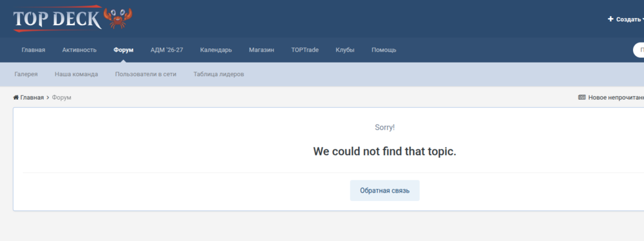The width and height of the screenshot is (644, 241).
Task: Click the Форум breadcrumb item
Action: click(62, 97)
